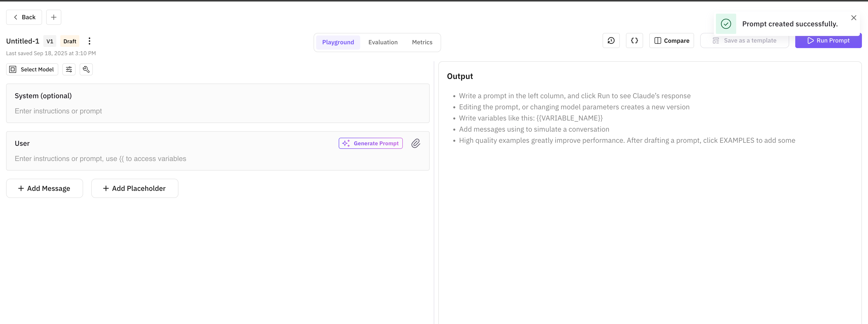This screenshot has width=868, height=324.
Task: Open Compare view with the split-pane icon
Action: [671, 40]
